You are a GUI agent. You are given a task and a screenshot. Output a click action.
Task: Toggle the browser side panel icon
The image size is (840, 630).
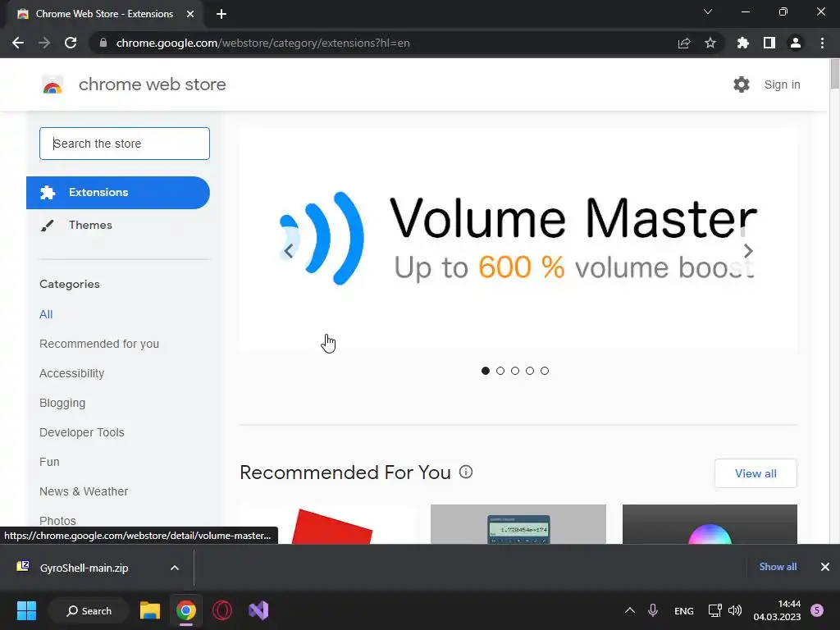coord(769,43)
